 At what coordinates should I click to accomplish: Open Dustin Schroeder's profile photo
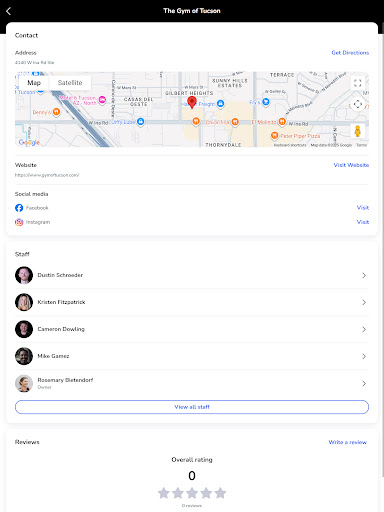(24, 275)
